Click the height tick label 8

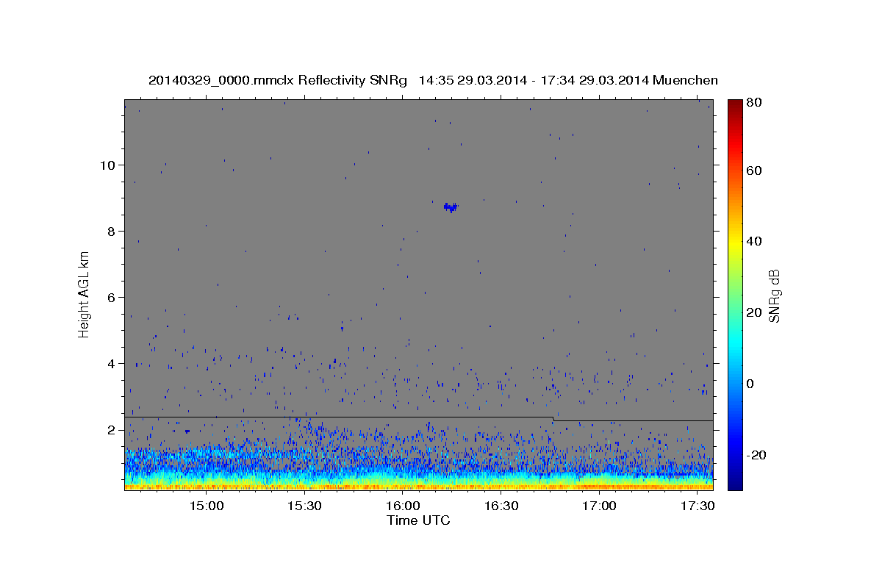click(x=112, y=231)
